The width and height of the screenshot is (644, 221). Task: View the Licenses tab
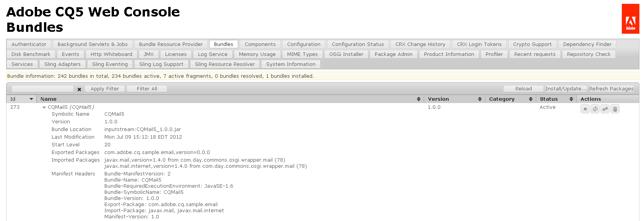(x=176, y=54)
